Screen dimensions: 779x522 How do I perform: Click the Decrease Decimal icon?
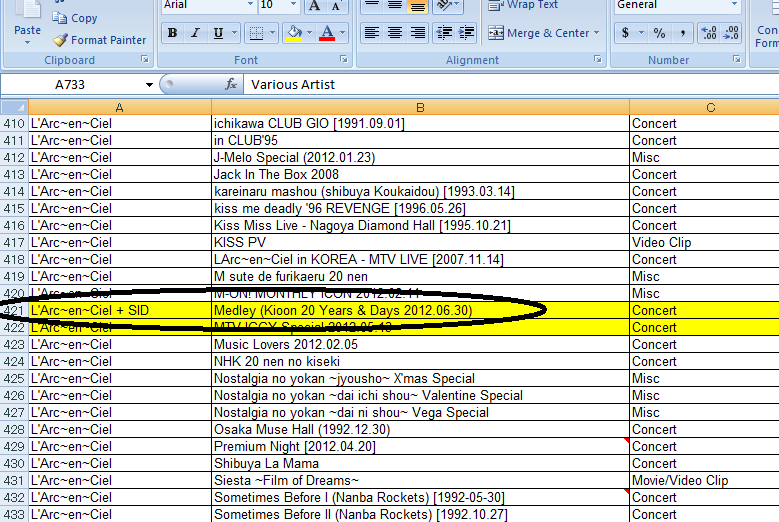click(x=731, y=33)
